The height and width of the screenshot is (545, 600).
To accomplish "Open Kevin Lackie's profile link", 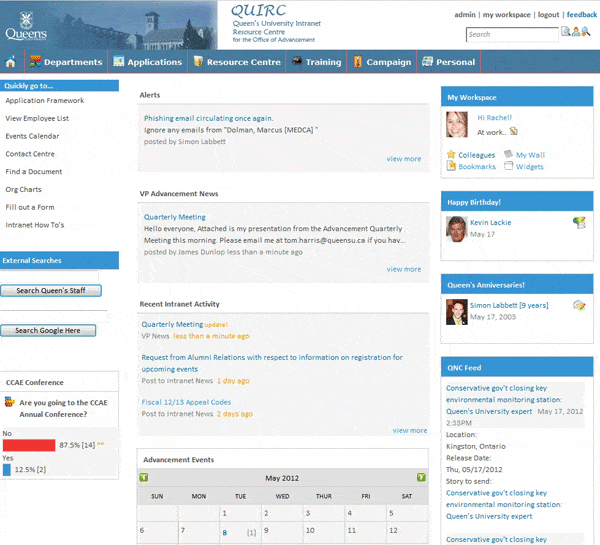I will (491, 222).
